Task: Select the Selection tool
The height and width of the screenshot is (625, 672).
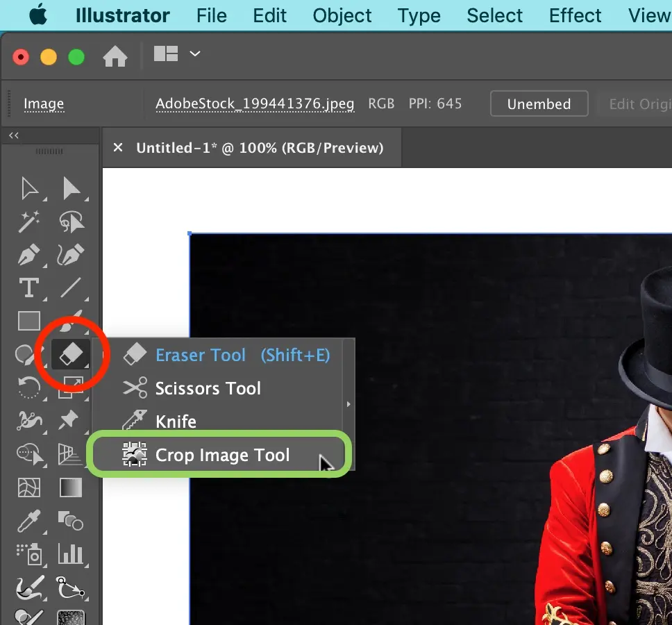Action: pos(29,187)
